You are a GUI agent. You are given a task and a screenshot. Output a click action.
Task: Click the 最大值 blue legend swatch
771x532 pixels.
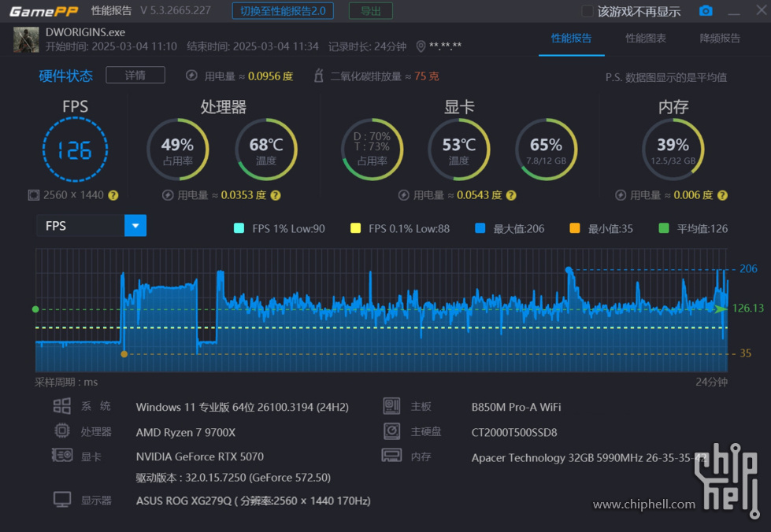(x=480, y=228)
